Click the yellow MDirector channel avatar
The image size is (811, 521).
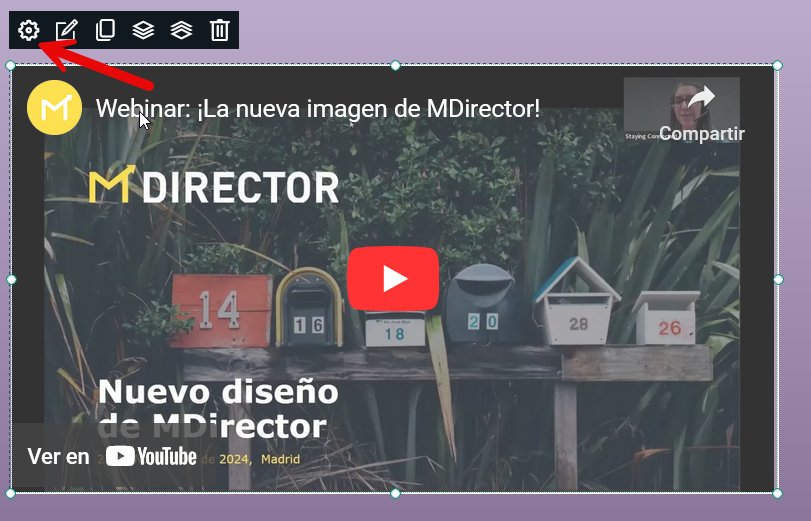click(x=54, y=107)
